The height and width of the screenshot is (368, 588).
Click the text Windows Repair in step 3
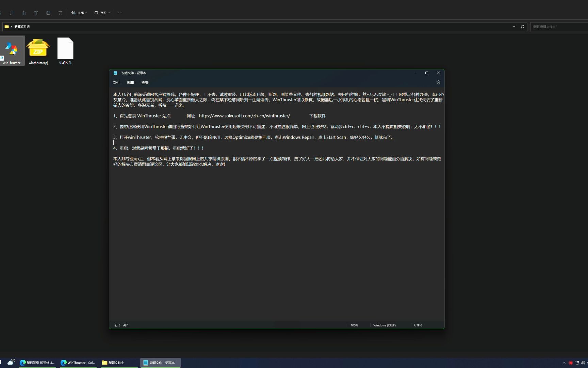coord(298,137)
